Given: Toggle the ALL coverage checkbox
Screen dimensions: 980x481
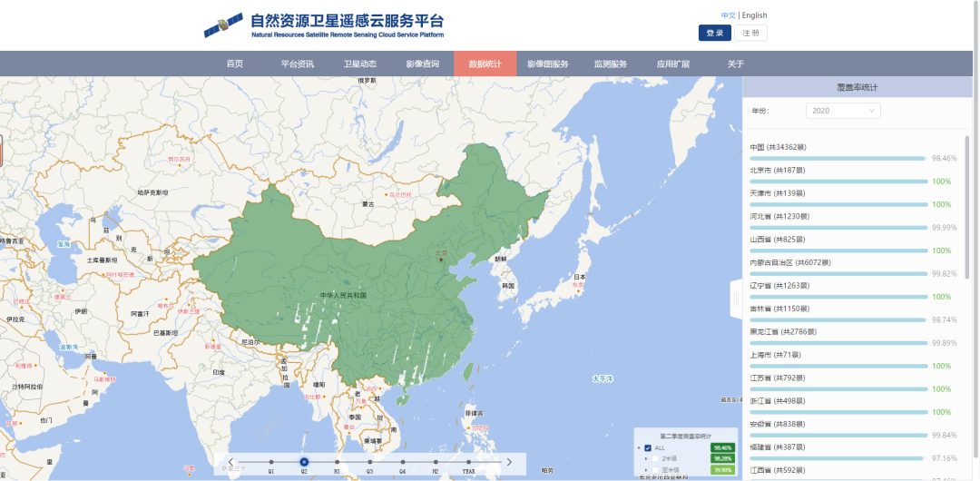Looking at the screenshot, I should click(648, 447).
